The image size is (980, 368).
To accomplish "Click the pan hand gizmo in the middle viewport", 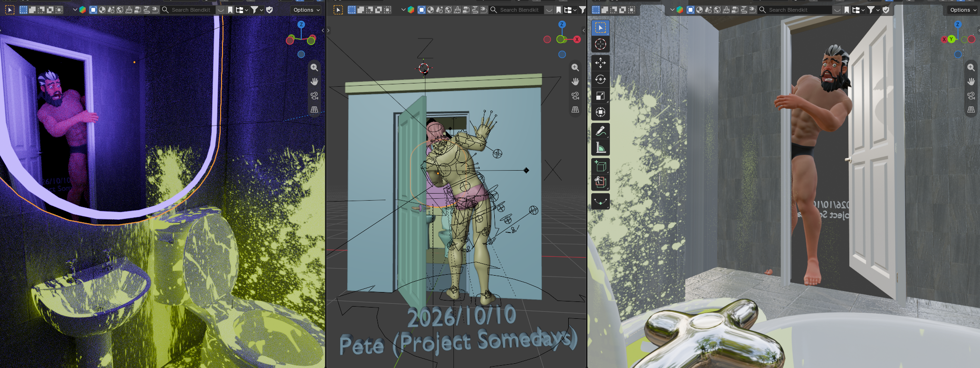I will coord(575,82).
